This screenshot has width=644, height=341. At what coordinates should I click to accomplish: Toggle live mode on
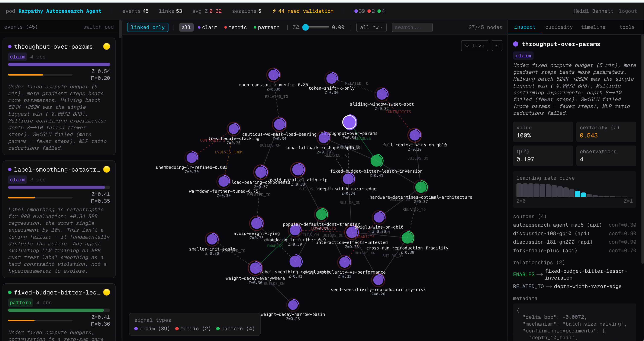(474, 46)
